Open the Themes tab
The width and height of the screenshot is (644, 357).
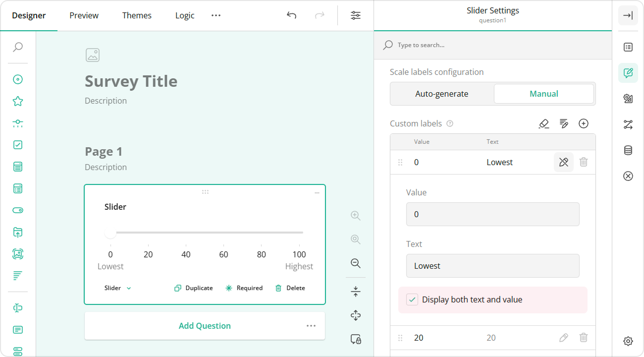click(x=137, y=15)
